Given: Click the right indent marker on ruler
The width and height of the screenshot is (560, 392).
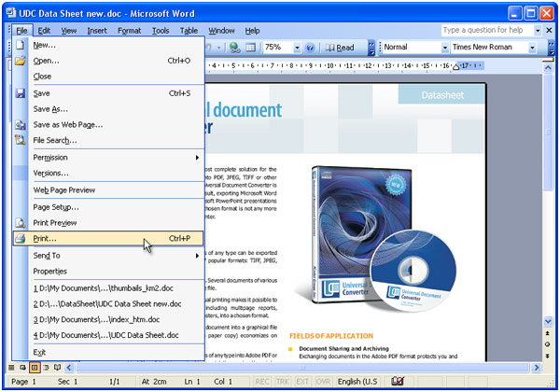Looking at the screenshot, I should click(x=455, y=67).
